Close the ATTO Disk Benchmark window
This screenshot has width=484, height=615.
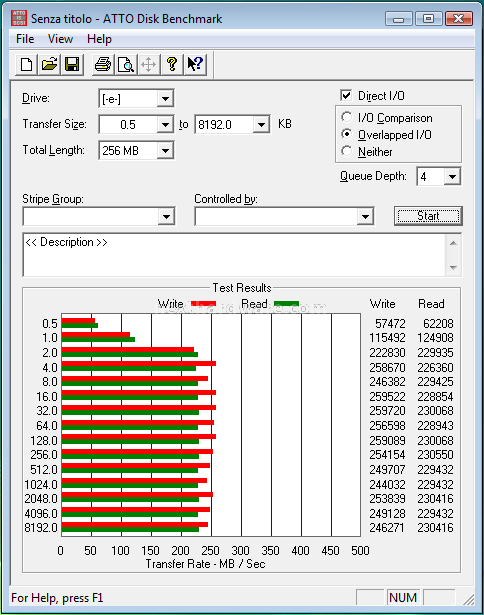coord(459,18)
